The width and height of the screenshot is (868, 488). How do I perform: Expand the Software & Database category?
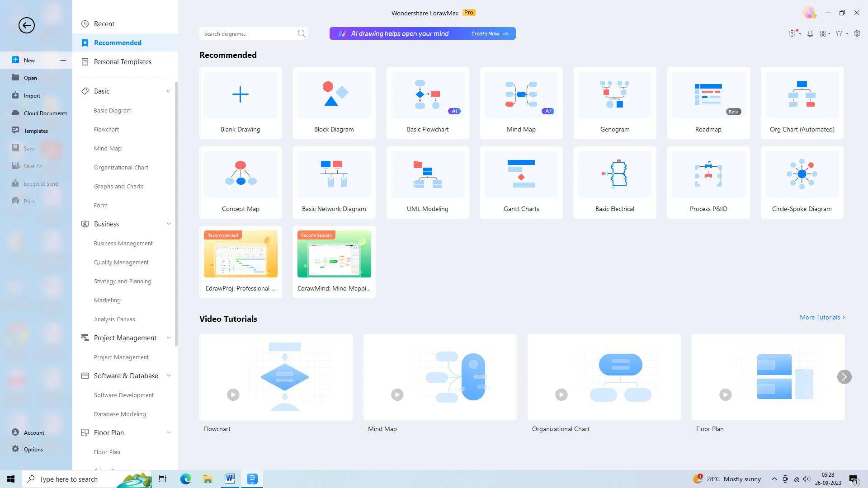[168, 375]
